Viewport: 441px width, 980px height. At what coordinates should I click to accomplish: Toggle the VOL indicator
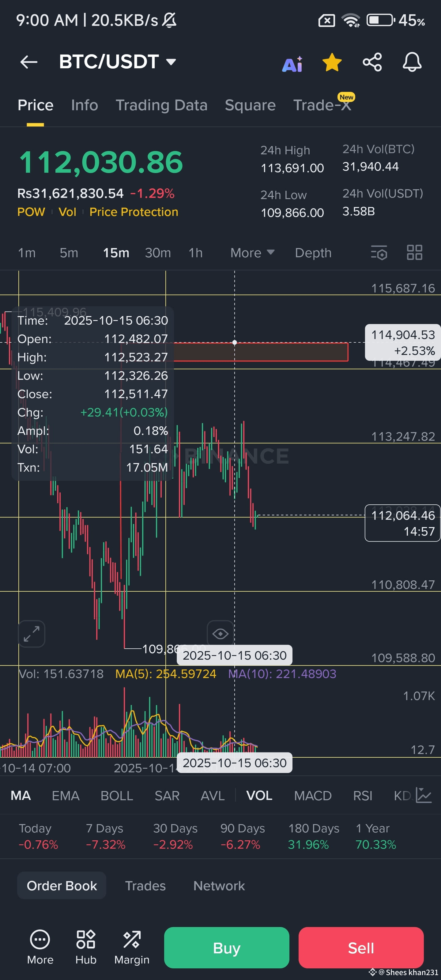click(x=259, y=796)
